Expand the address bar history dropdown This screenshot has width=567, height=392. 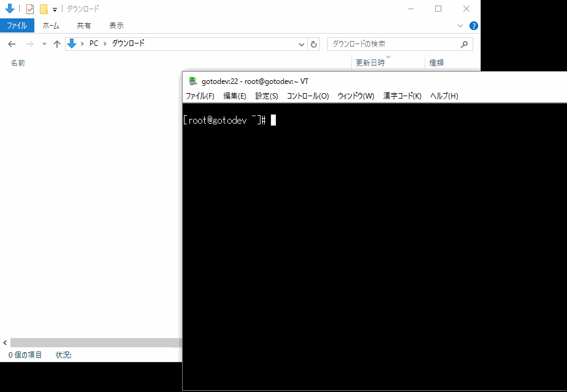301,44
